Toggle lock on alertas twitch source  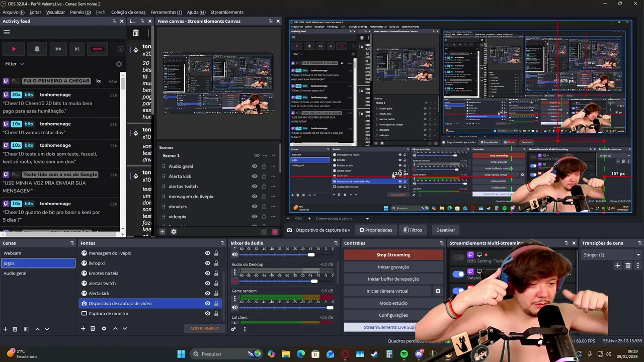coord(216,284)
